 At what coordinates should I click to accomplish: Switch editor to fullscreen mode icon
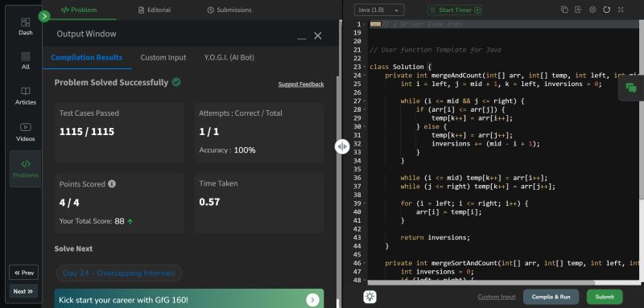coord(621,10)
